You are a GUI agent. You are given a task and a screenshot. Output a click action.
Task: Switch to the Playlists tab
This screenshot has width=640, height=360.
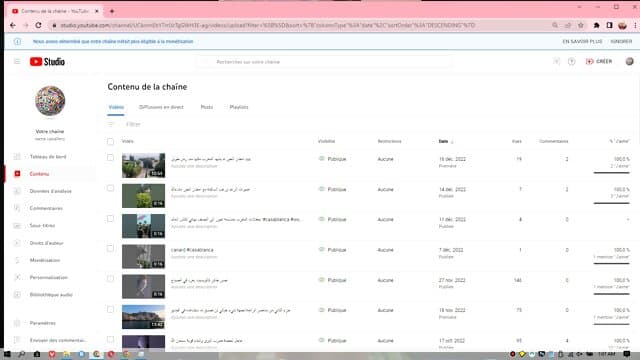239,107
